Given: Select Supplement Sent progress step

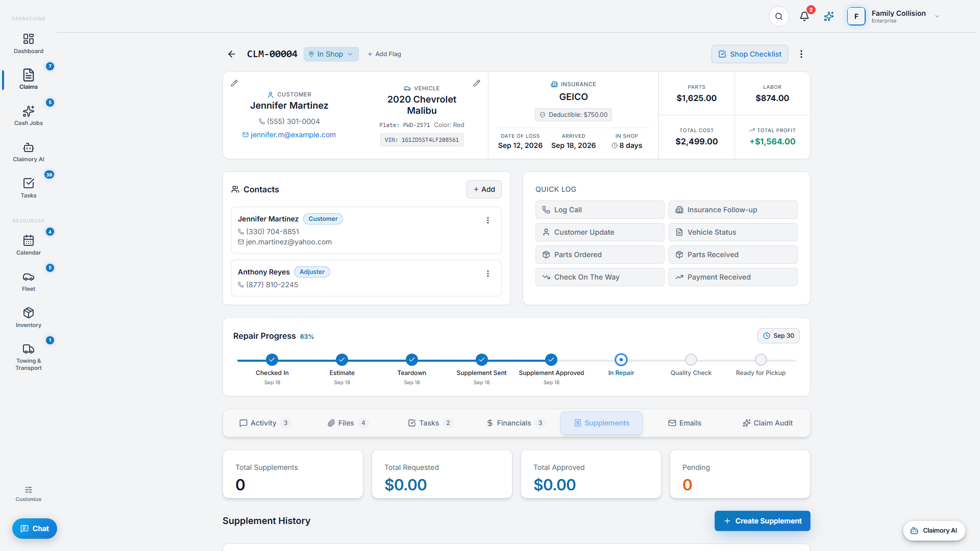Looking at the screenshot, I should (x=482, y=360).
